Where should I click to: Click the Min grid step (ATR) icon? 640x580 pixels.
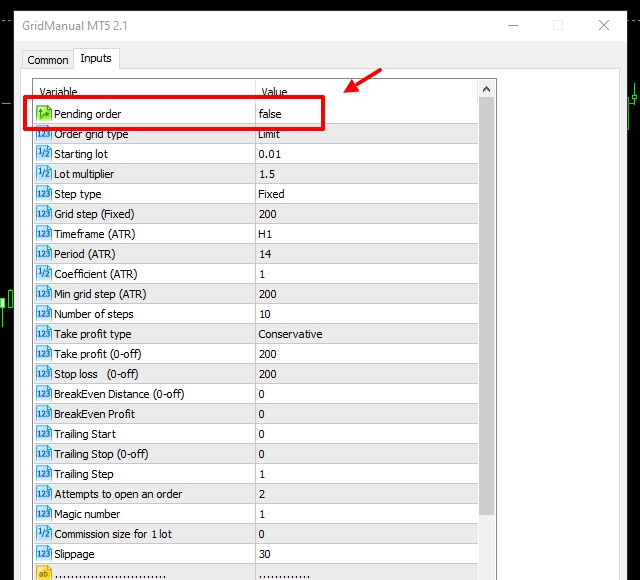click(x=44, y=293)
